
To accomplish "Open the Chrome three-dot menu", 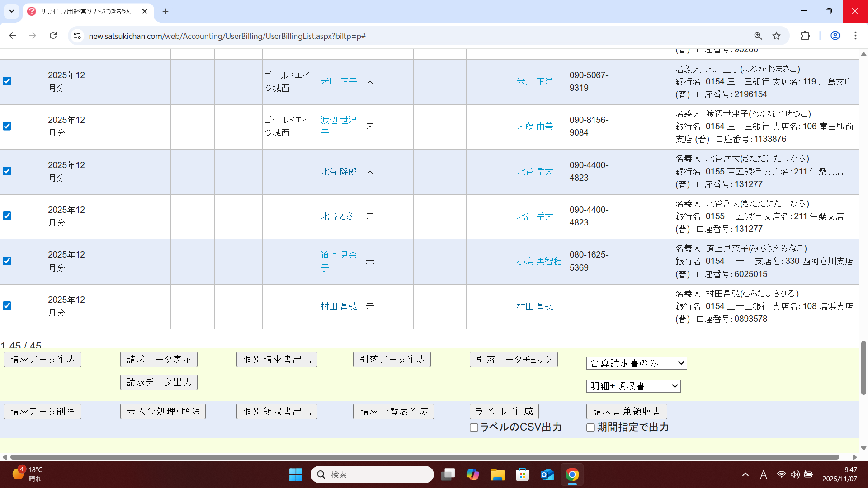I will click(x=855, y=36).
